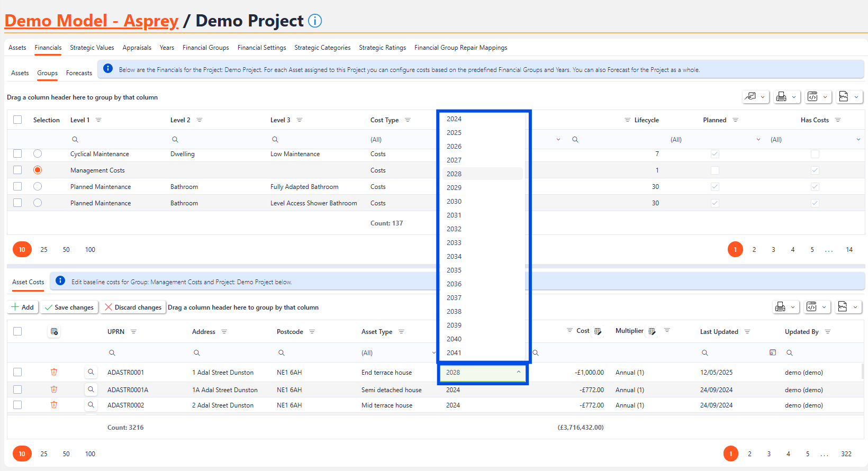This screenshot has width=868, height=471.
Task: Click the info icon beside Demo Project title
Action: 315,21
